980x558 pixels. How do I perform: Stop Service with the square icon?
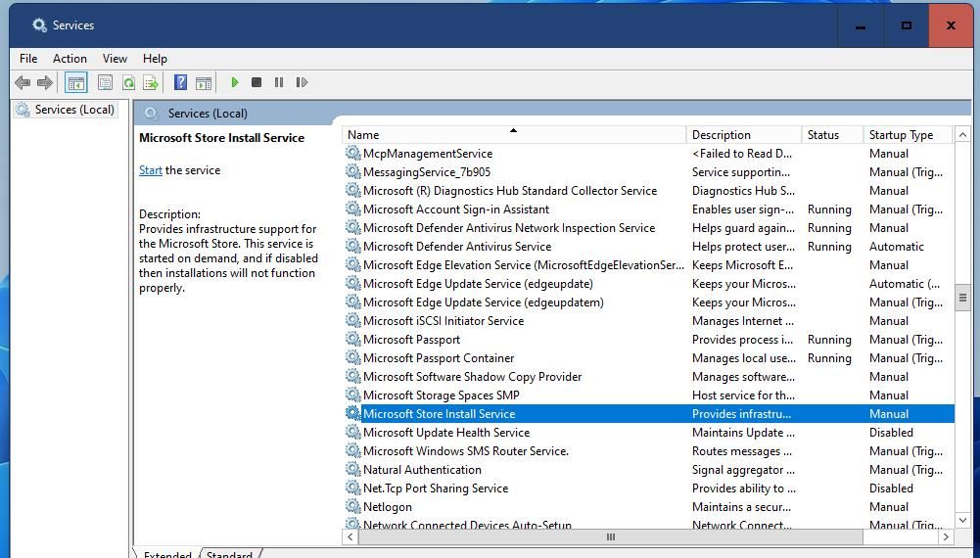[x=257, y=82]
